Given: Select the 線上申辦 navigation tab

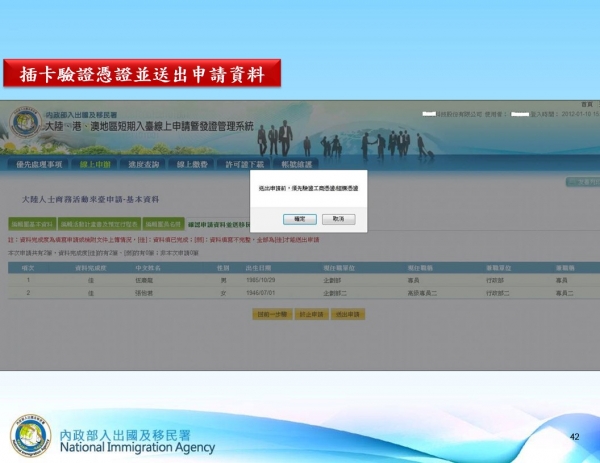Looking at the screenshot, I should 94,164.
